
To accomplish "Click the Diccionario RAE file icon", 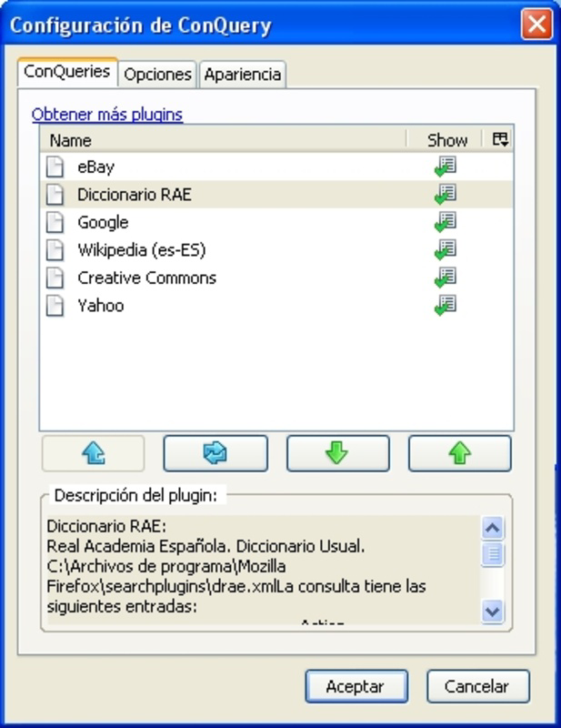I will (x=55, y=195).
